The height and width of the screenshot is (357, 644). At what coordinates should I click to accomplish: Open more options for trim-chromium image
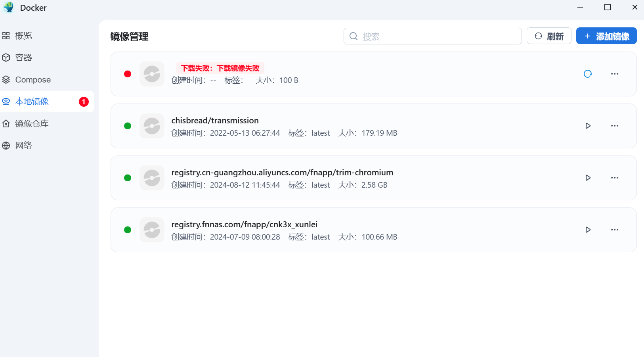[x=615, y=178]
